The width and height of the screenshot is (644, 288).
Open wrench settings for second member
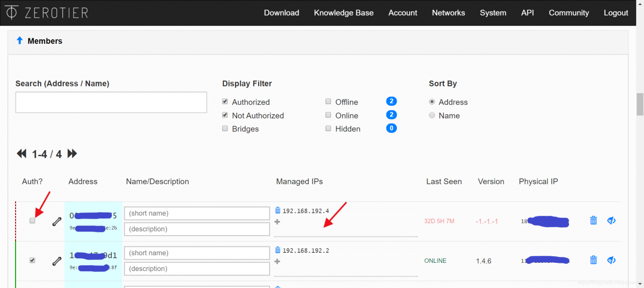point(57,261)
